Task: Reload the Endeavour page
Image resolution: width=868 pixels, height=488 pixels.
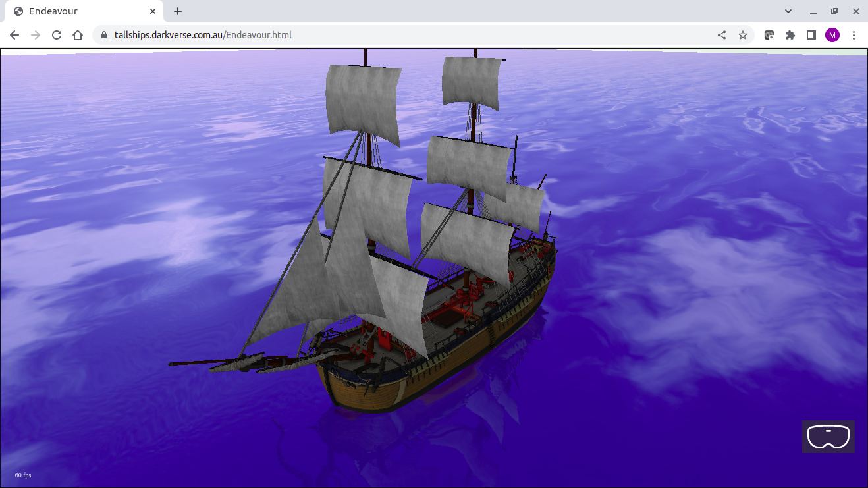Action: pos(57,35)
